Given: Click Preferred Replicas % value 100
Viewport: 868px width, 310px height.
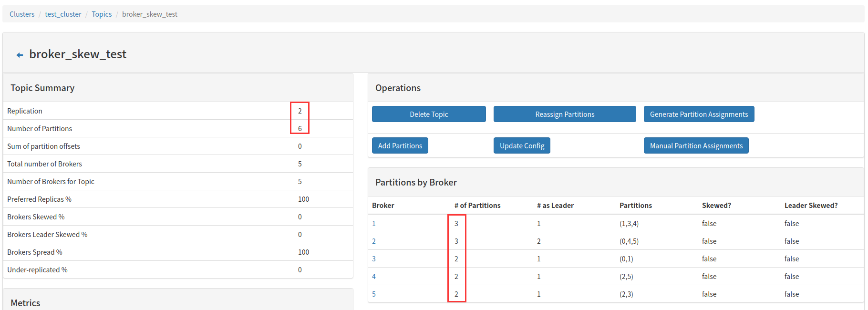Looking at the screenshot, I should click(x=303, y=199).
